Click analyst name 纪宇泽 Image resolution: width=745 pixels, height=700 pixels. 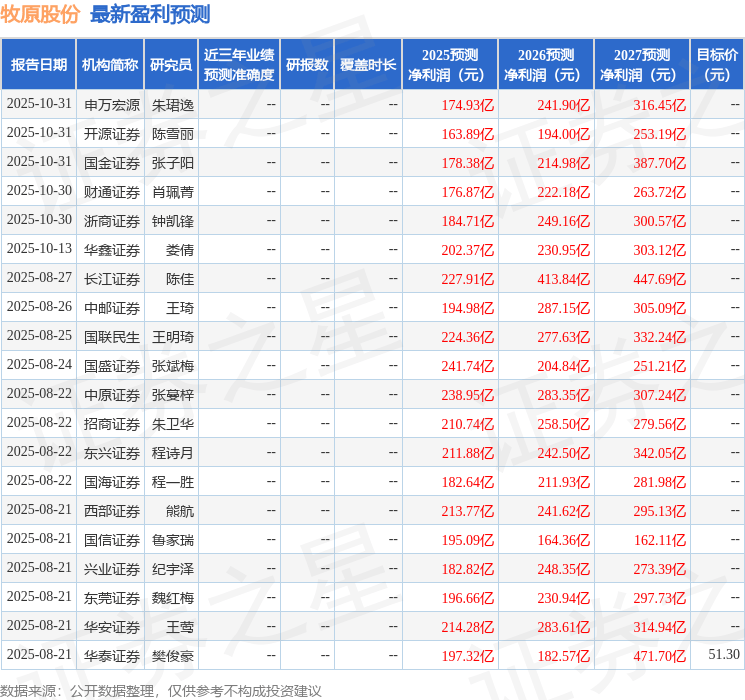173,569
